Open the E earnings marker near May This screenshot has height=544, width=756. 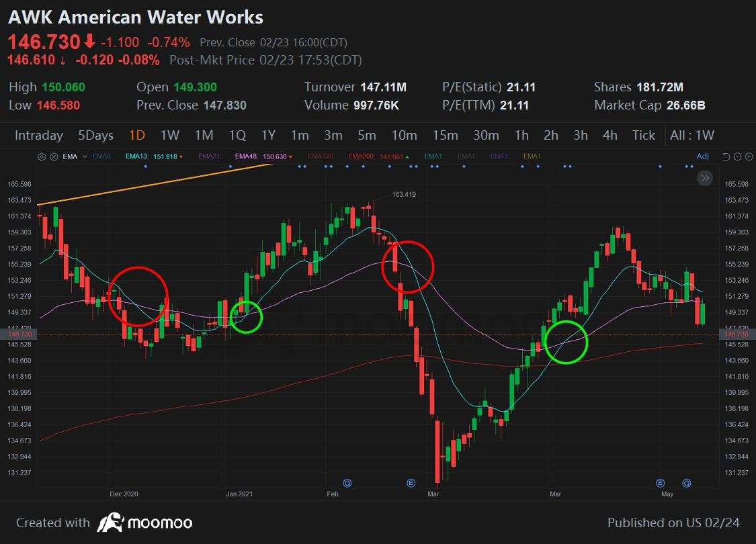660,483
